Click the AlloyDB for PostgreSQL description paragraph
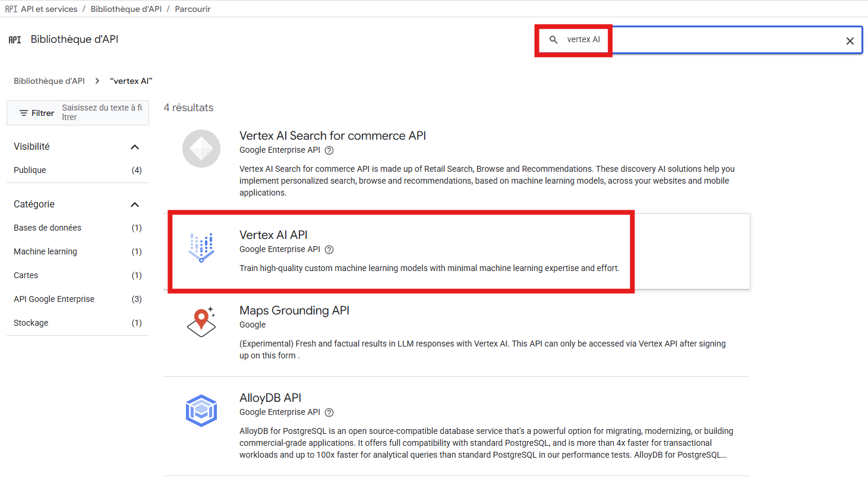868x488 pixels. (487, 443)
